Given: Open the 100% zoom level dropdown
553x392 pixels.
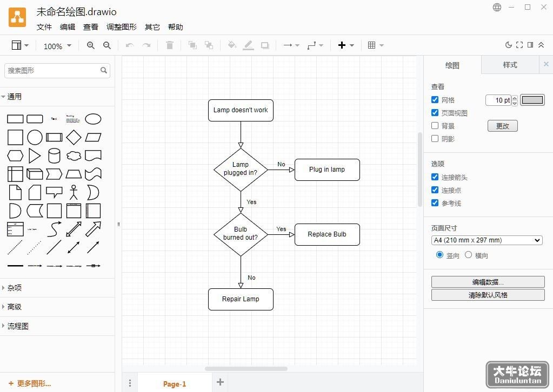Looking at the screenshot, I should (57, 46).
